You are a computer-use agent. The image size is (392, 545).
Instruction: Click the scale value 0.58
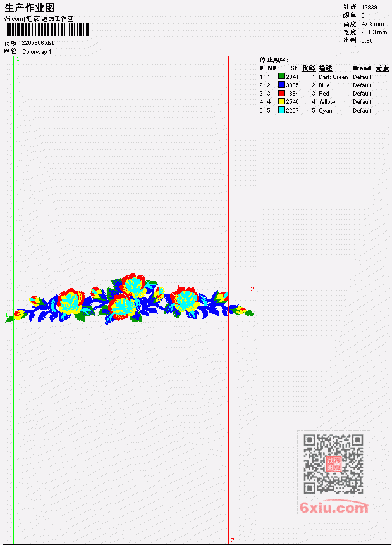pos(367,41)
